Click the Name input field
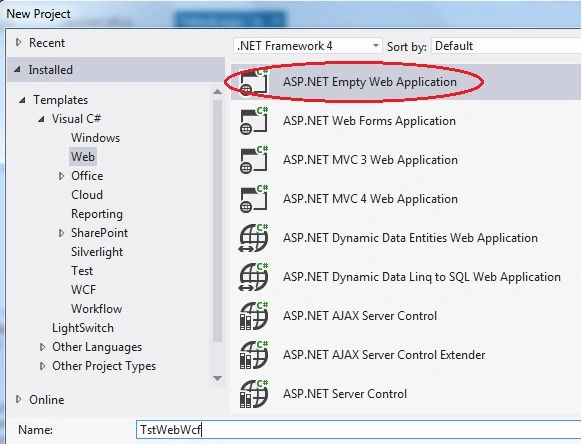Viewport: 582px width, 445px height. [359, 430]
